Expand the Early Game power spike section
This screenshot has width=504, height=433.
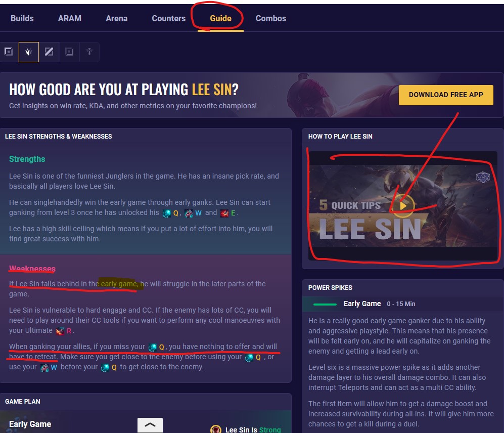click(362, 304)
